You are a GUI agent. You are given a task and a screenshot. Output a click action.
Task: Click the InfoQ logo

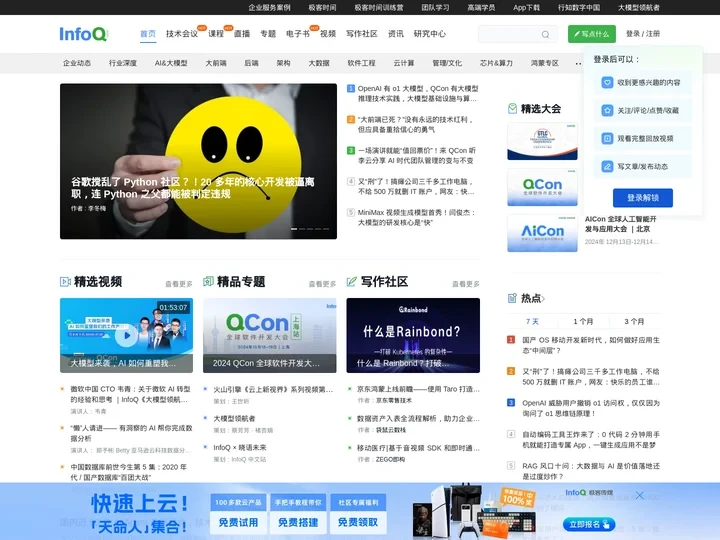[84, 34]
